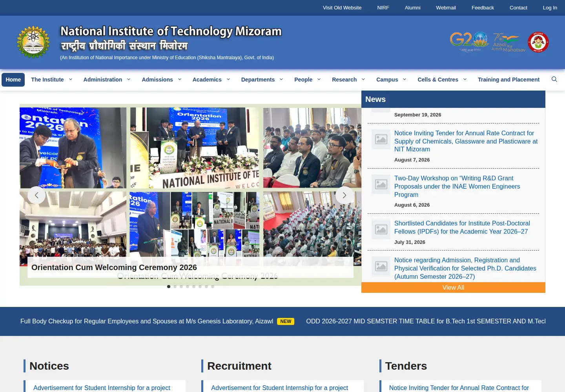Open the Contact link
565x392 pixels.
pos(518,8)
